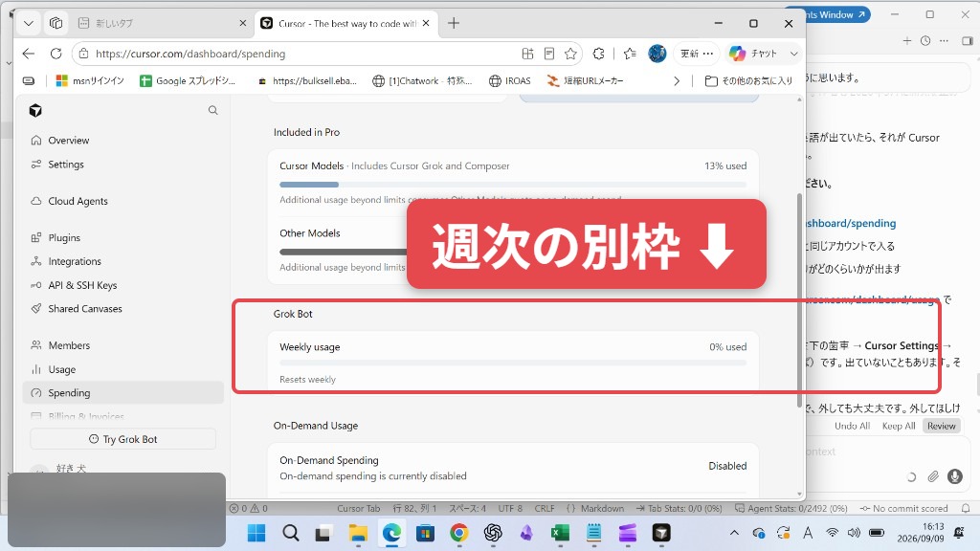Screen dimensions: 980x551
Task: Open the bulksell.eba bookmark
Action: pyautogui.click(x=307, y=80)
